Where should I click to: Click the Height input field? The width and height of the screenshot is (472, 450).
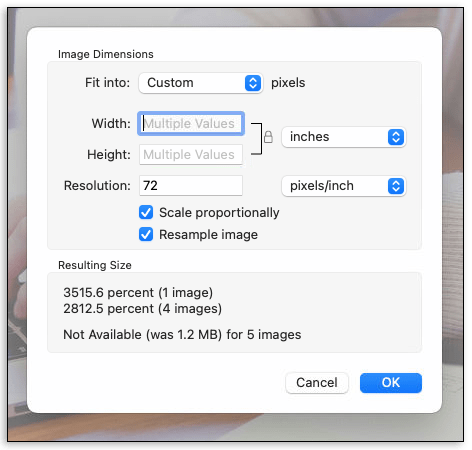191,155
